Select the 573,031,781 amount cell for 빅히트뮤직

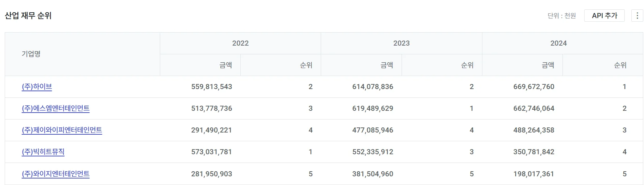coord(211,152)
